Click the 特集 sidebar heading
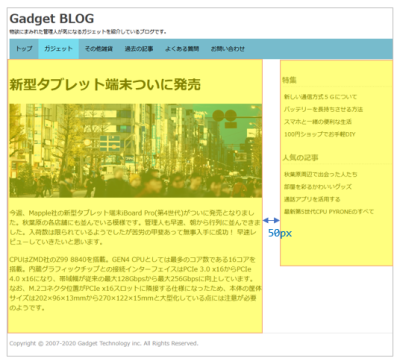The width and height of the screenshot is (400, 364). pyautogui.click(x=289, y=80)
